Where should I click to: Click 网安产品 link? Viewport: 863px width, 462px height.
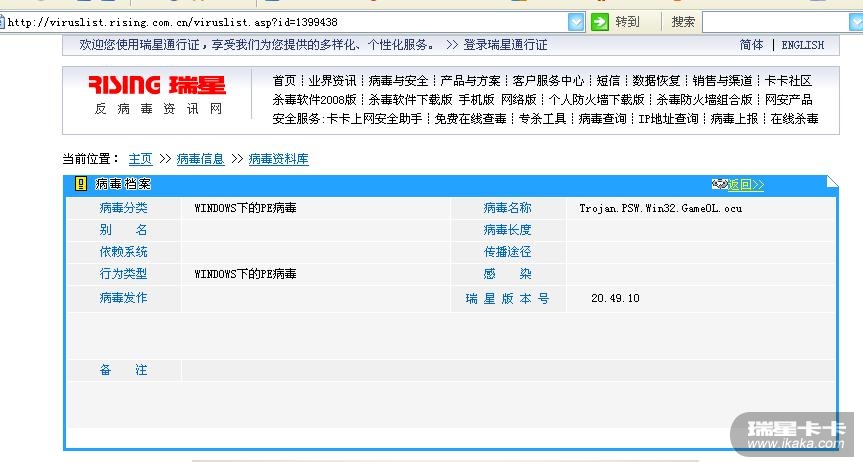(x=788, y=100)
